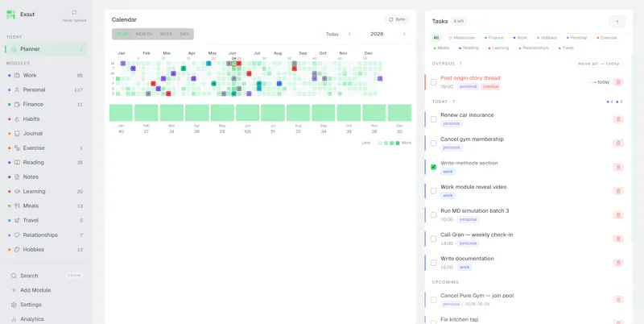
Task: Switch calendar to Year view
Action: pos(122,34)
